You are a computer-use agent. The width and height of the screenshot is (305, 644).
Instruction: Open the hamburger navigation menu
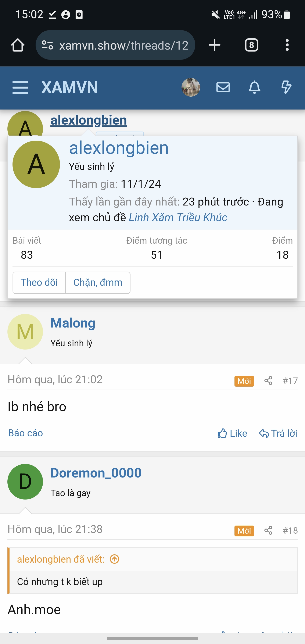(20, 87)
